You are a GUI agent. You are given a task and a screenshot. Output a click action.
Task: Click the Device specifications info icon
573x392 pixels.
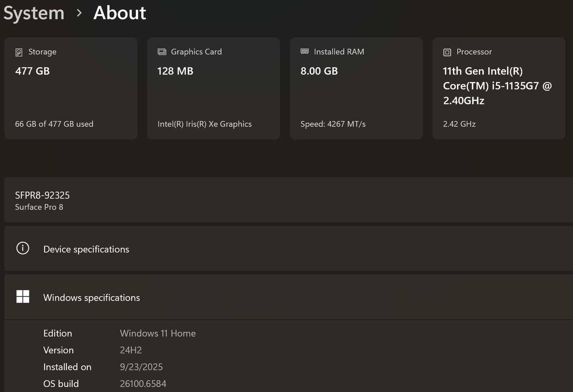pyautogui.click(x=23, y=248)
